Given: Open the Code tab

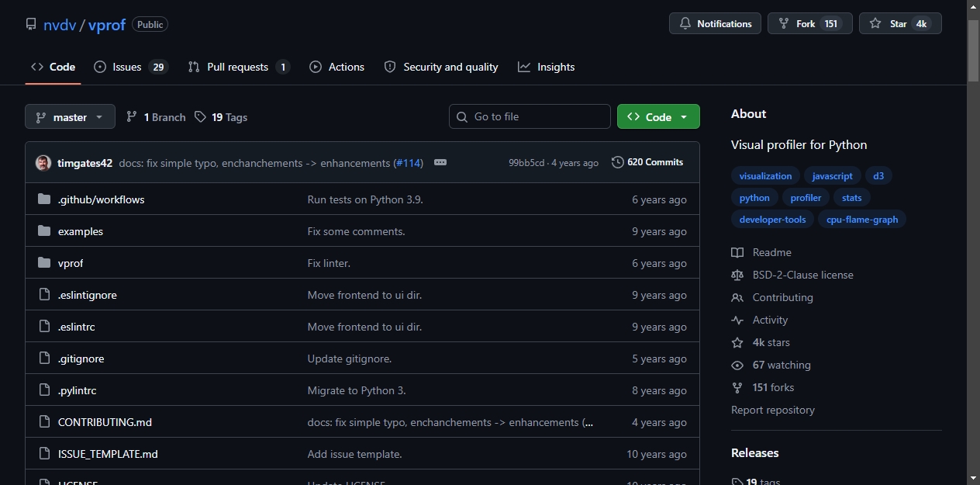Looking at the screenshot, I should click(53, 68).
